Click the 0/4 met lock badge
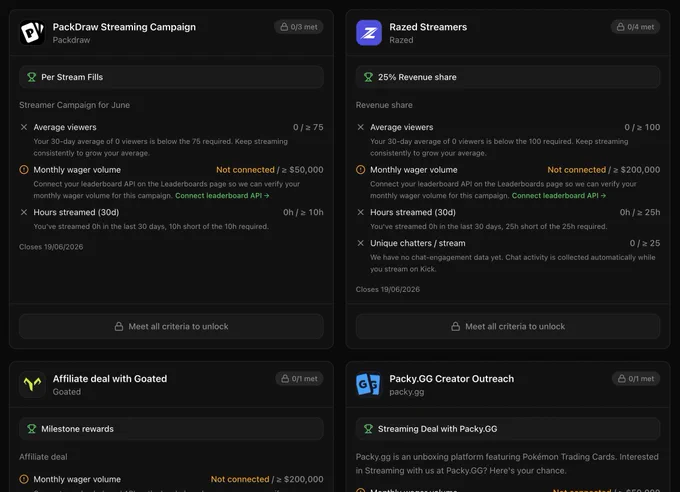The width and height of the screenshot is (680, 492). click(635, 27)
